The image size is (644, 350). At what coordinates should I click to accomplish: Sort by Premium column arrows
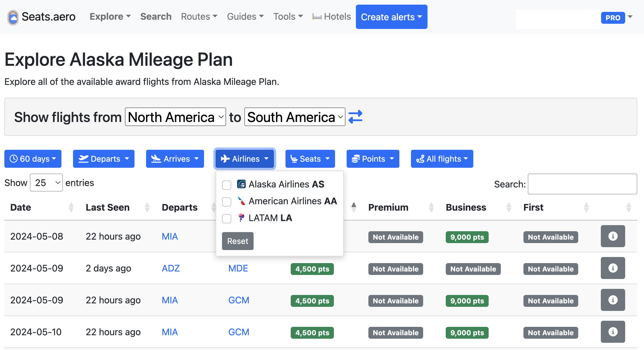431,207
